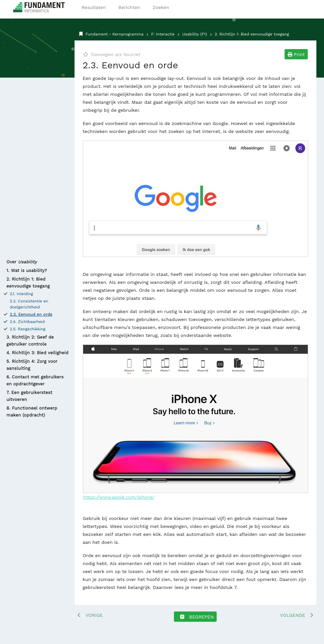Open the checked 2.5. Rangschikking section
Screen dimensions: 324x644
[27, 329]
